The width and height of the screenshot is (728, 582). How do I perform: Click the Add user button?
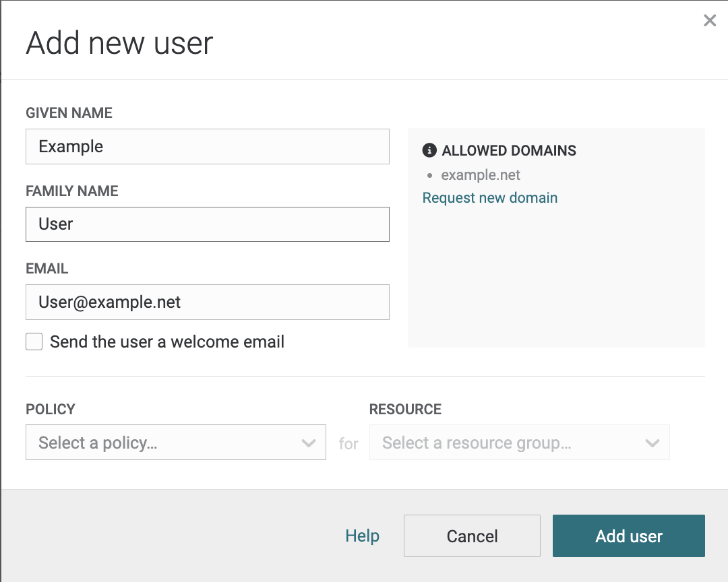click(628, 536)
